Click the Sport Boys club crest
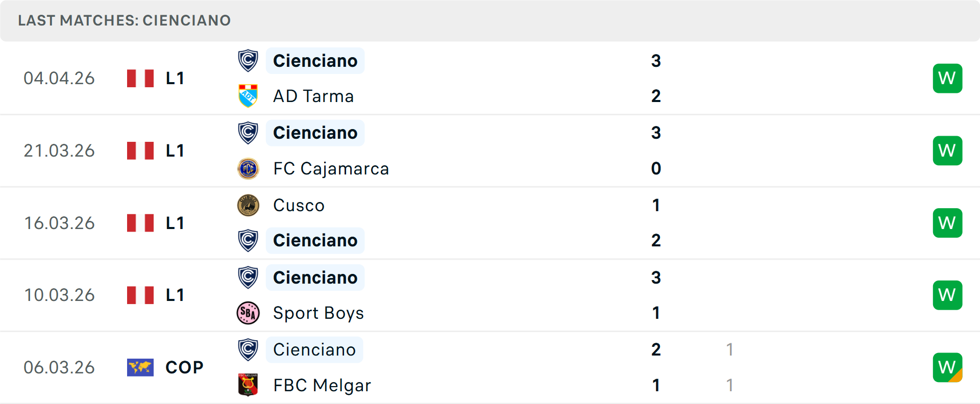The height and width of the screenshot is (404, 980). point(248,313)
